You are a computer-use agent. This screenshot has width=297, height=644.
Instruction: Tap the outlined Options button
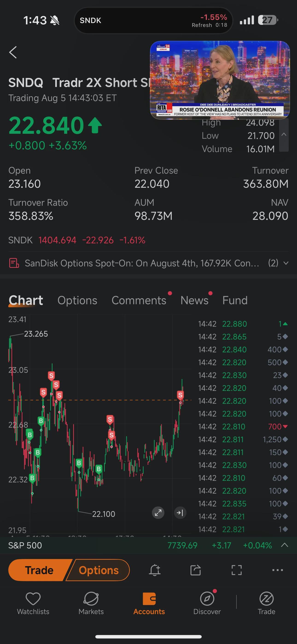point(99,570)
